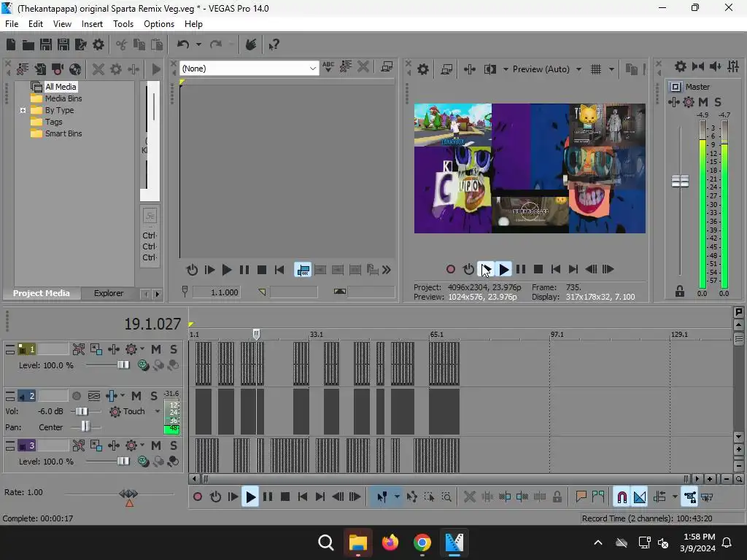Open overlays grid dropdown arrow
This screenshot has width=747, height=560.
611,69
